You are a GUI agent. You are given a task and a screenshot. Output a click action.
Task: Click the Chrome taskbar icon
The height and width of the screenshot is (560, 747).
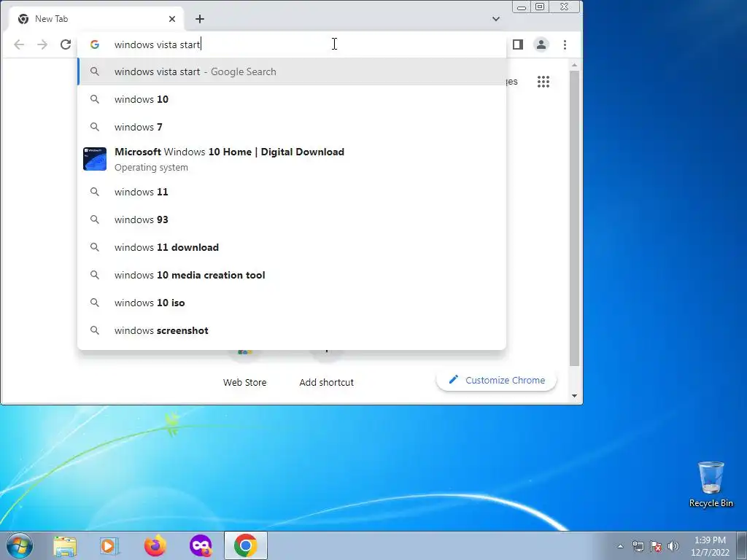click(x=246, y=545)
